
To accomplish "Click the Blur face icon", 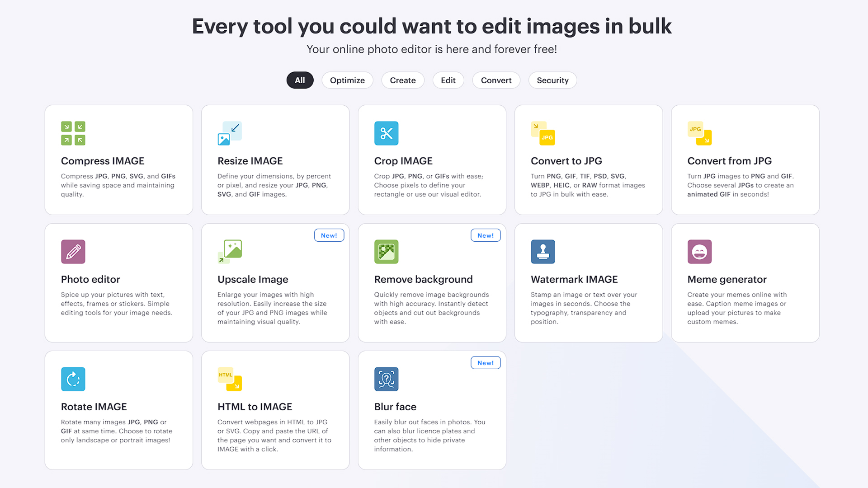I will [x=386, y=379].
